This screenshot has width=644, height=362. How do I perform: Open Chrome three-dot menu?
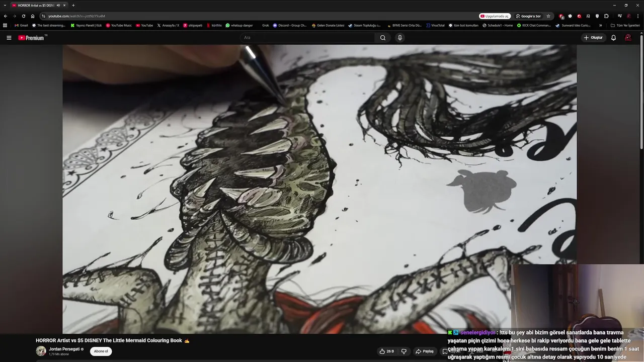638,16
